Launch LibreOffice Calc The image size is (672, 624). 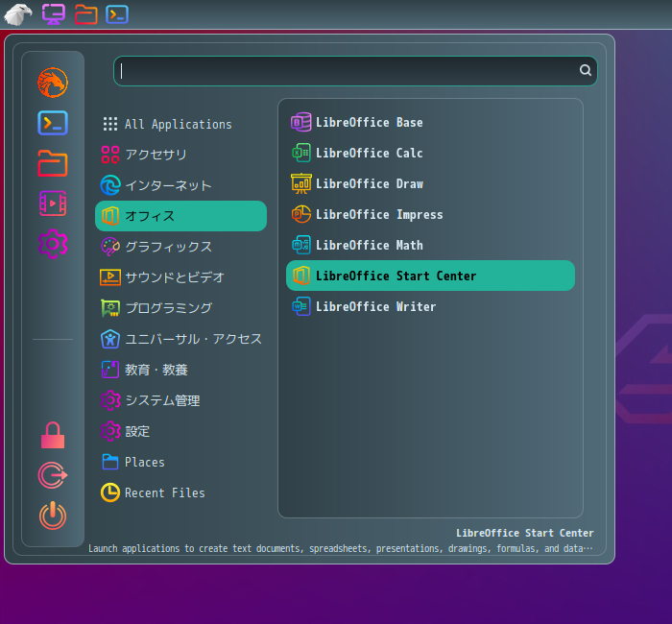[x=430, y=153]
